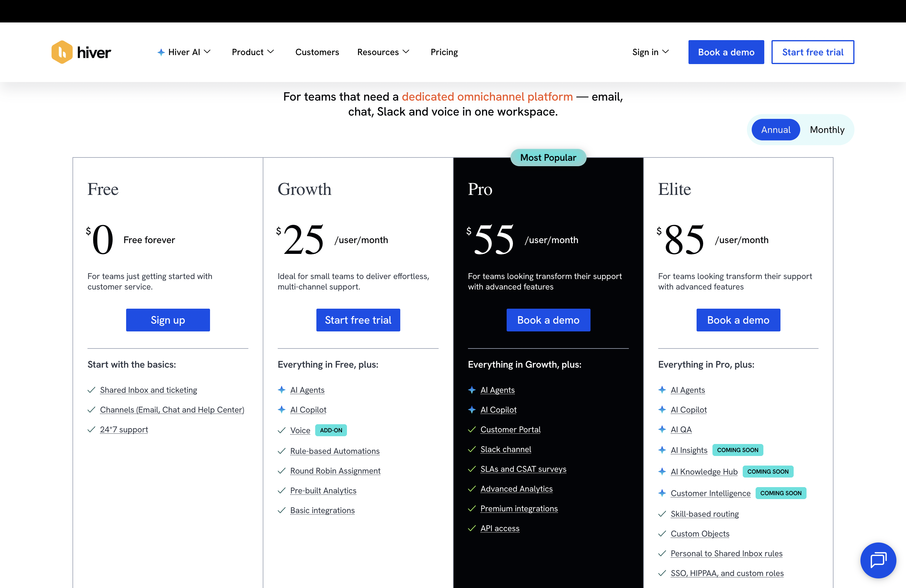Click sparkle icon next to Growth AI Copilot
This screenshot has height=588, width=906.
282,410
